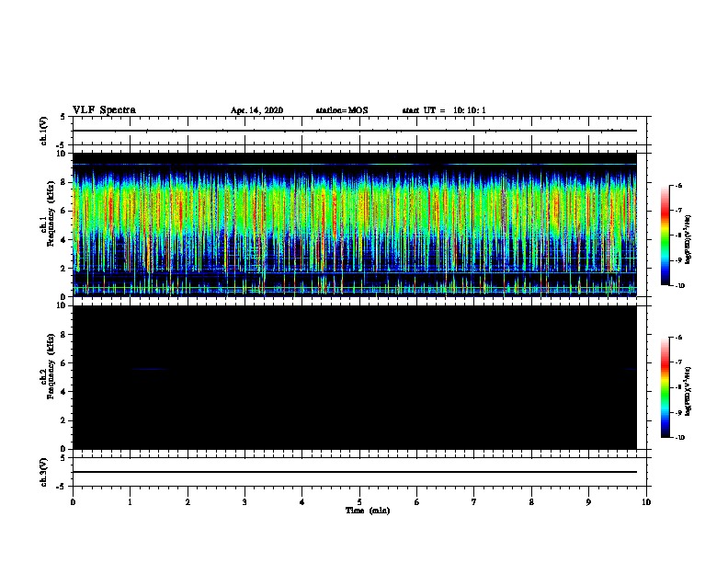Click the ch.1 colored spectrogram panel
The height and width of the screenshot is (563, 728).
355,224
